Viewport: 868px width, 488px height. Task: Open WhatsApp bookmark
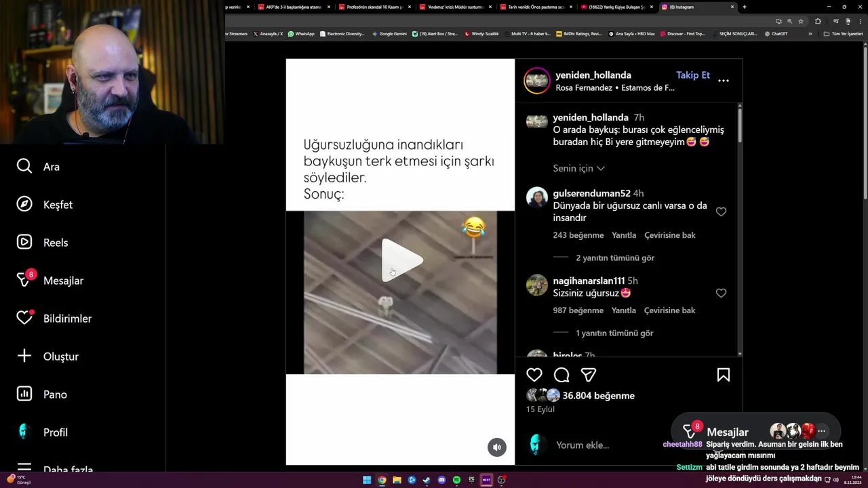click(301, 34)
